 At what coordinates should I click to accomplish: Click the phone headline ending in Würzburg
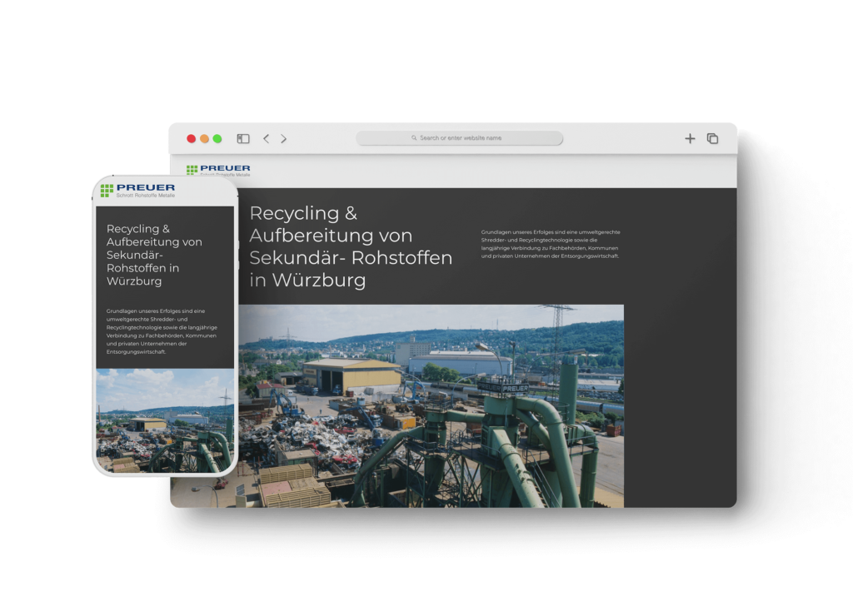[x=154, y=255]
